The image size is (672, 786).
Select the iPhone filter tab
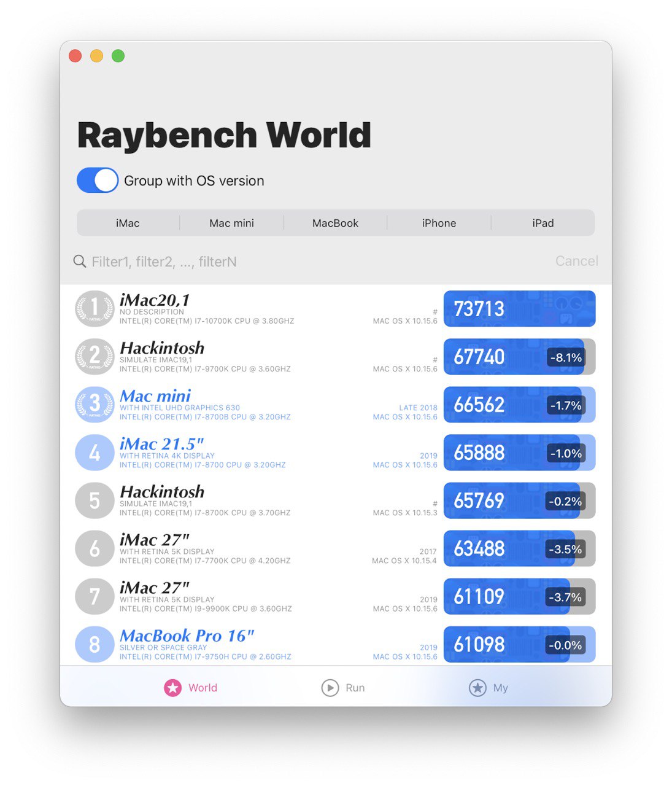(x=439, y=223)
